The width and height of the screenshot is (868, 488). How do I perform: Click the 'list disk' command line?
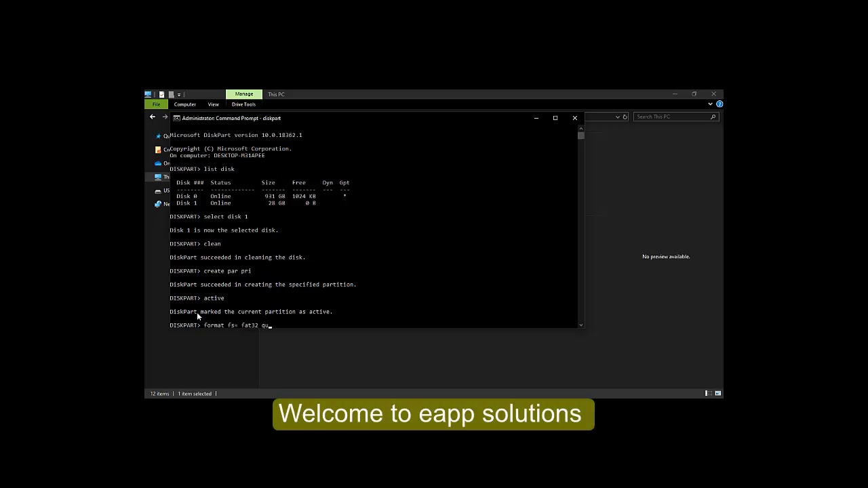(x=202, y=169)
